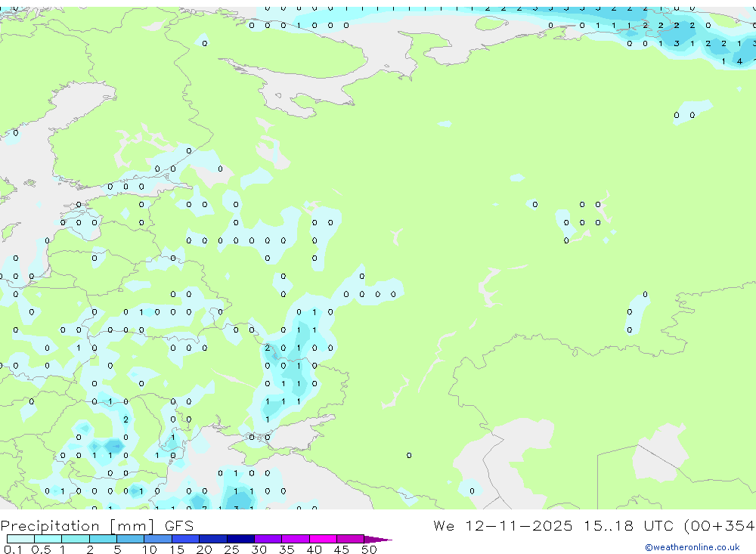Click the 35–40 mm violet legend swatch
The image size is (756, 554).
pos(296,539)
